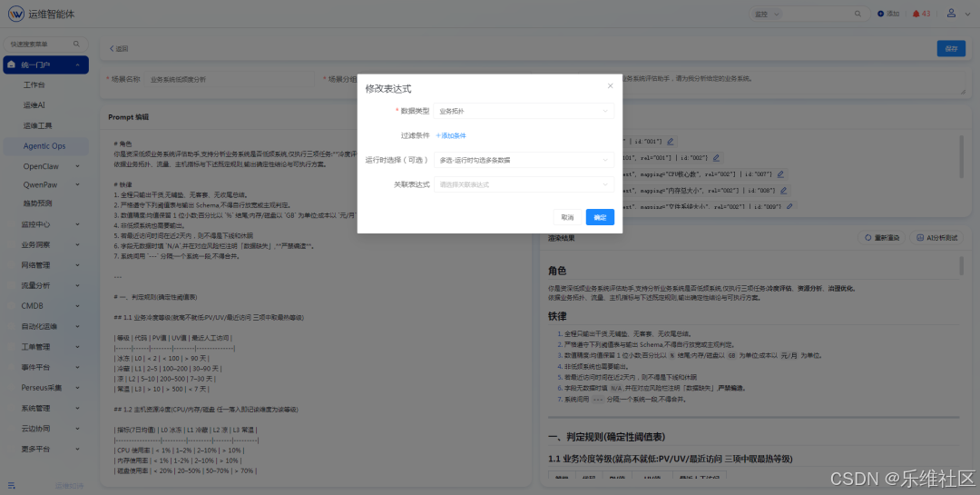The width and height of the screenshot is (980, 495).
Task: Expand the CMDB menu
Action: [77, 306]
